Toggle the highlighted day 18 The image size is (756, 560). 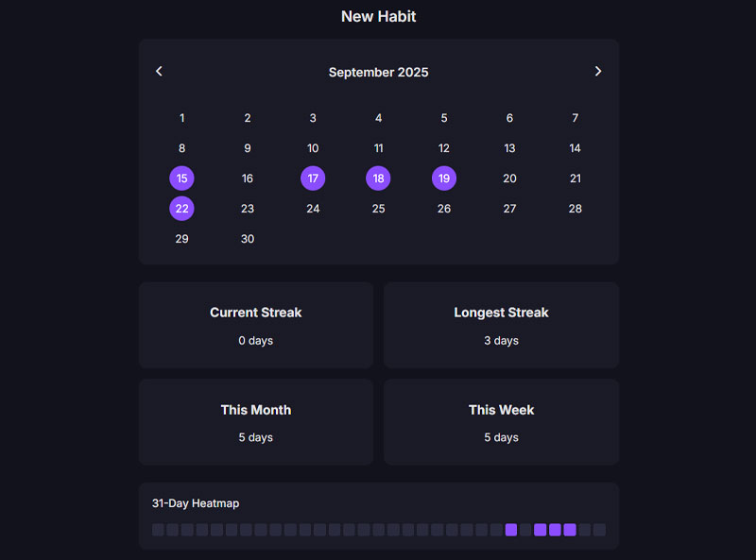(x=378, y=178)
